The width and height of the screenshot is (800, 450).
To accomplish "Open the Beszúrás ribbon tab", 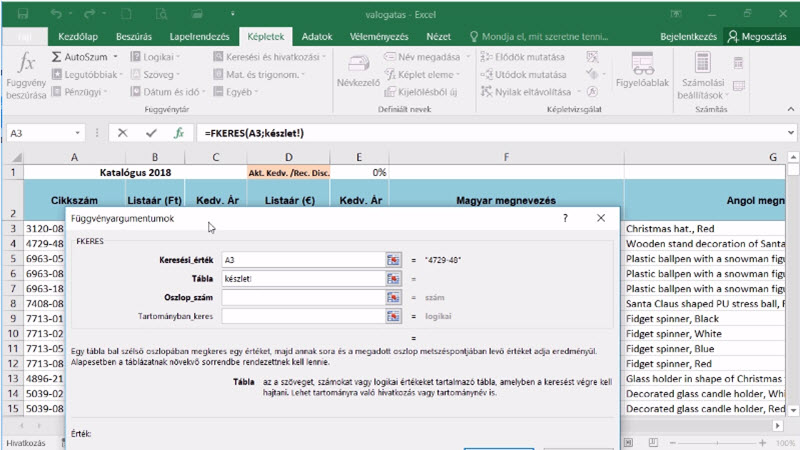I will 134,37.
